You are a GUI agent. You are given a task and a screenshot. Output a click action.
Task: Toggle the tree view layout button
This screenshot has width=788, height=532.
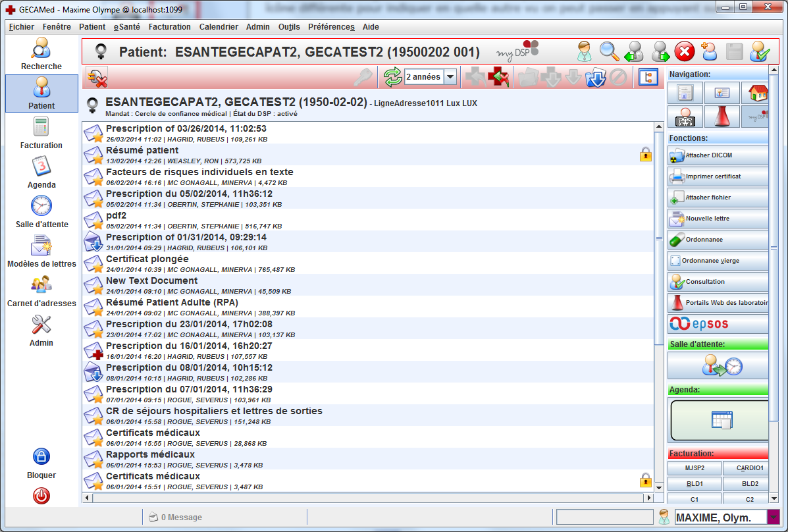[x=648, y=77]
